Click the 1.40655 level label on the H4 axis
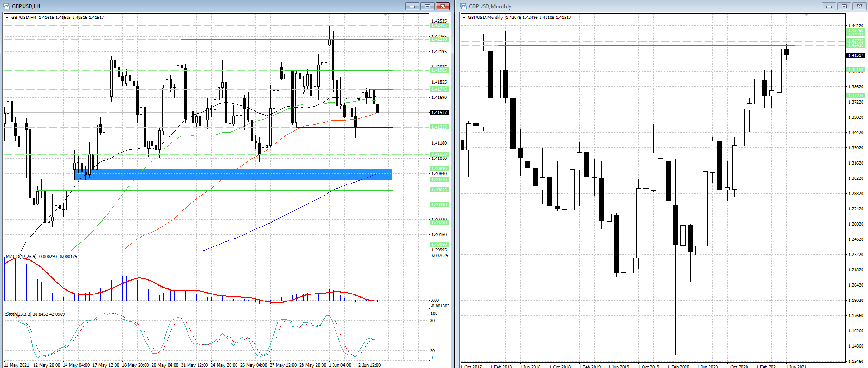Image resolution: width=868 pixels, height=368 pixels. pyautogui.click(x=439, y=190)
